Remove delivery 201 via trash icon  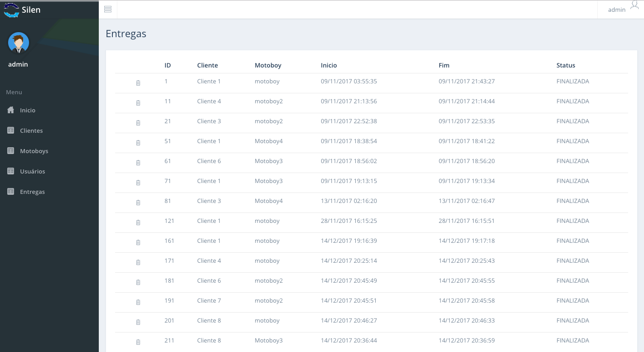point(138,322)
